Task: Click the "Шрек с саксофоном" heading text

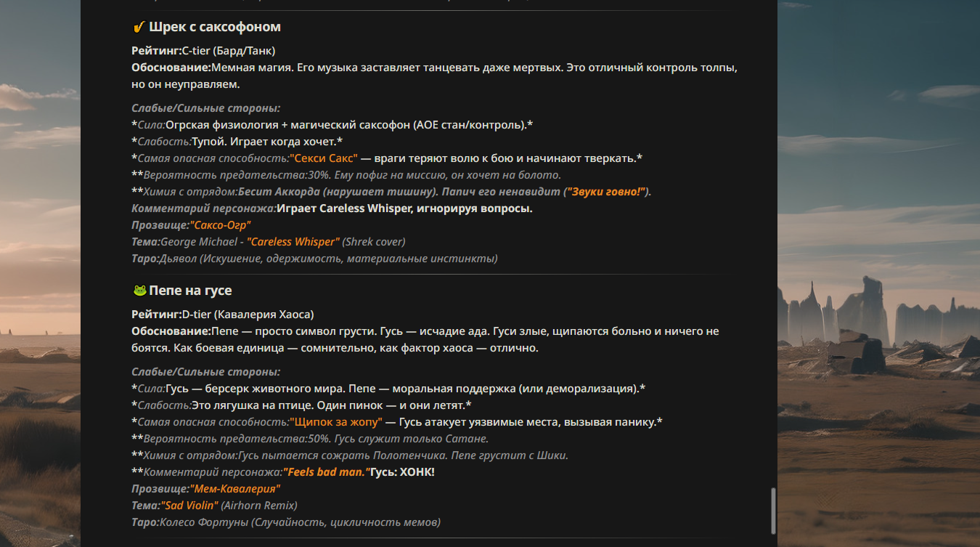Action: pos(215,28)
